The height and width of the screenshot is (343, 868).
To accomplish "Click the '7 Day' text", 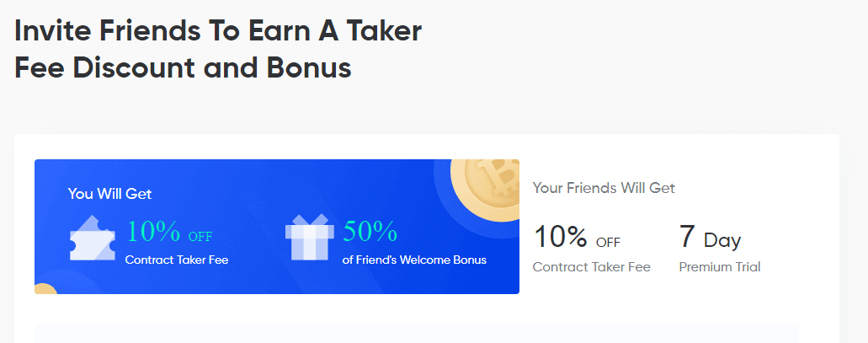I will click(x=710, y=238).
